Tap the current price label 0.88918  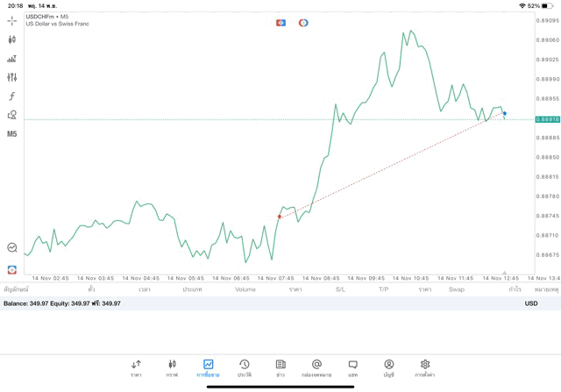(x=547, y=119)
